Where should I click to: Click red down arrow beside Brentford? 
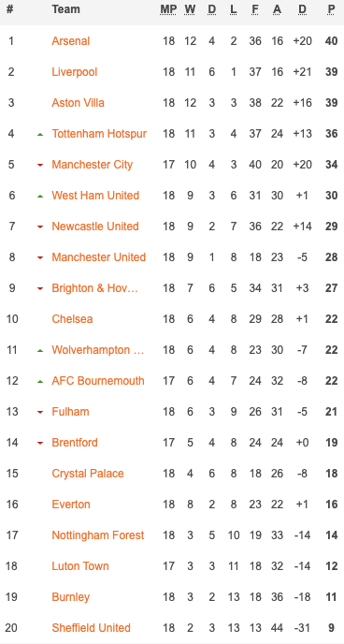click(x=40, y=443)
